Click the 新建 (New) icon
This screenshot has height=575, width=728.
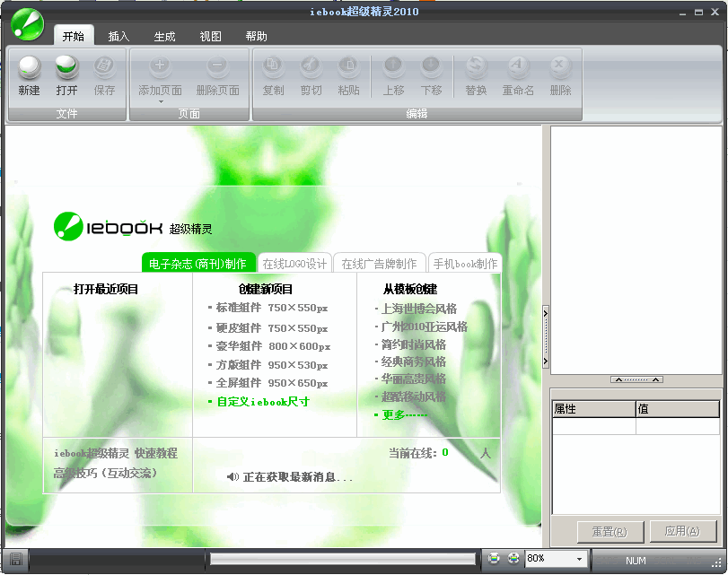click(29, 67)
